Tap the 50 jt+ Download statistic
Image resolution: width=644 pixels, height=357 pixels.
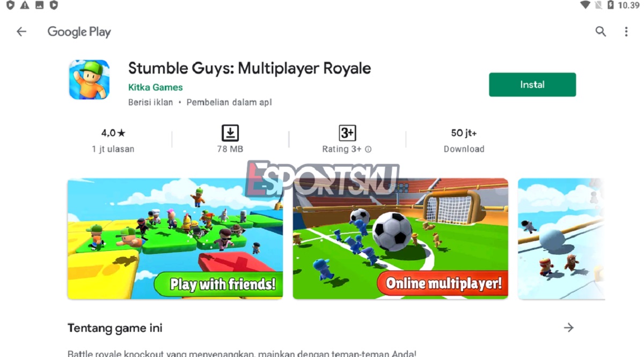pos(464,140)
